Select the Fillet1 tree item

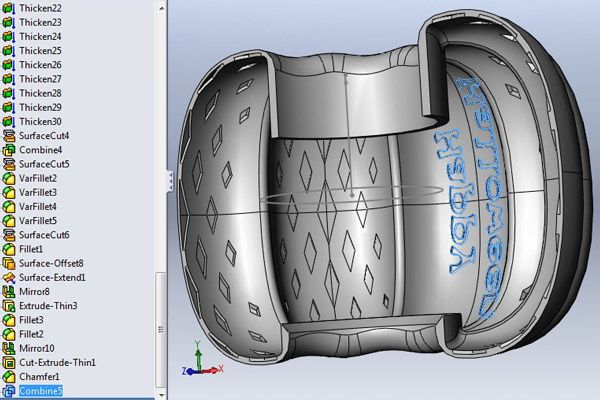31,249
